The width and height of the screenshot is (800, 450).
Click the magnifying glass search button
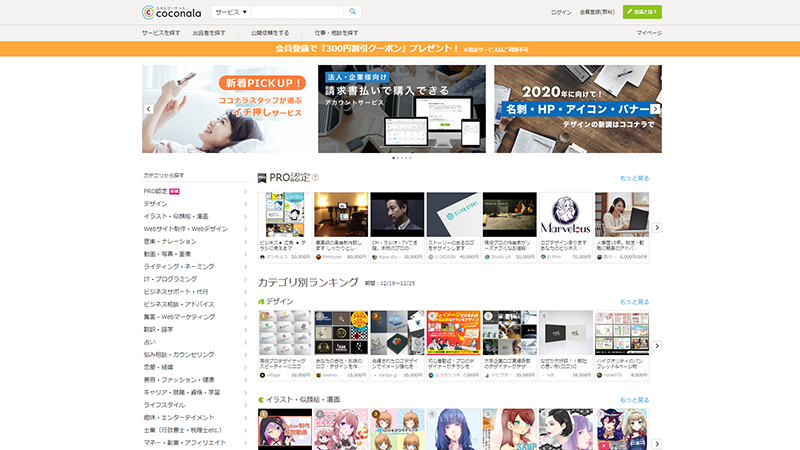coord(353,12)
